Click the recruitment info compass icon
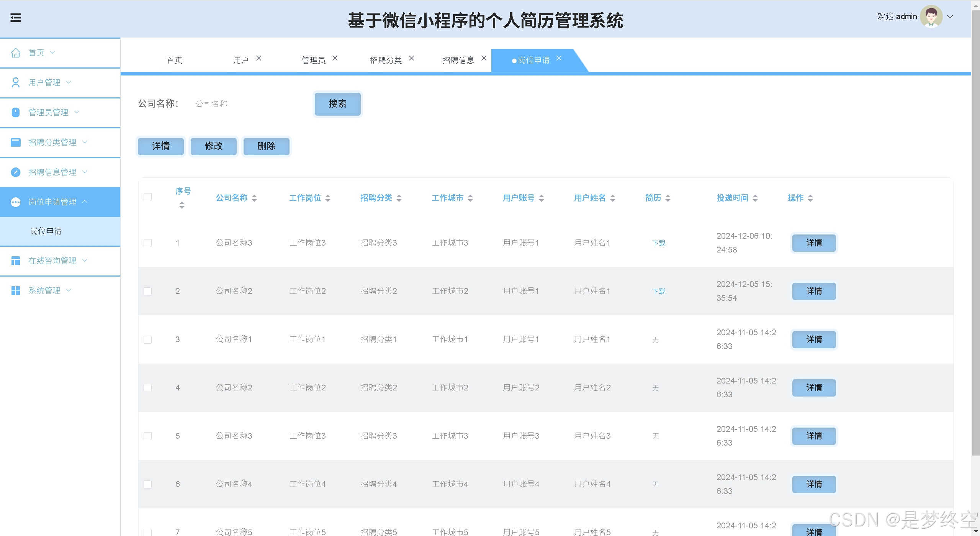This screenshot has width=980, height=536. pos(16,172)
